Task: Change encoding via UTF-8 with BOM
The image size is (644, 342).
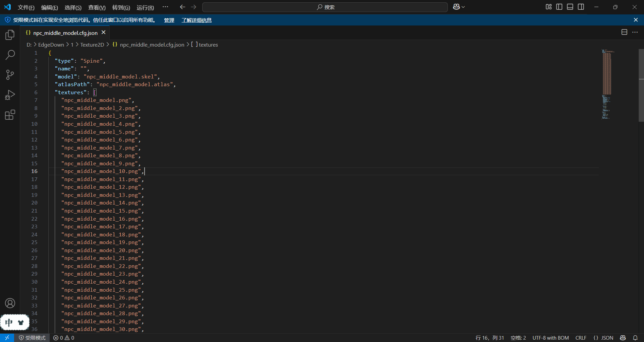Action: (550, 338)
